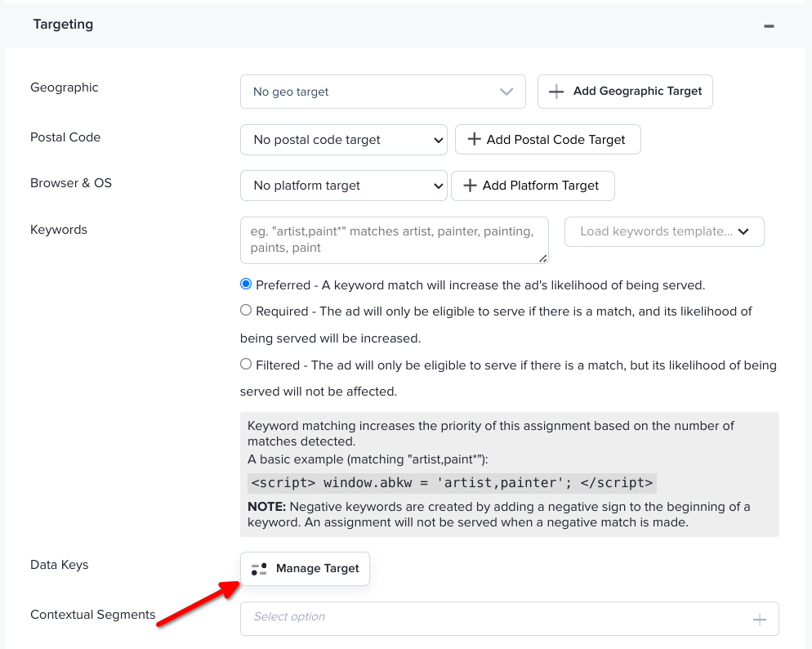Image resolution: width=812 pixels, height=649 pixels.
Task: Open Load keywords template dropdown
Action: (664, 231)
